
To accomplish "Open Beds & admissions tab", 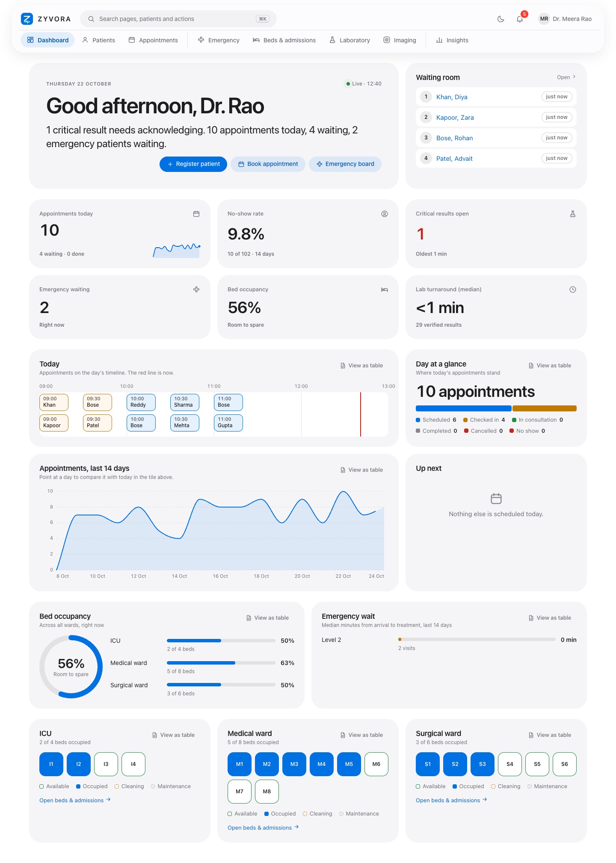I will (x=284, y=40).
